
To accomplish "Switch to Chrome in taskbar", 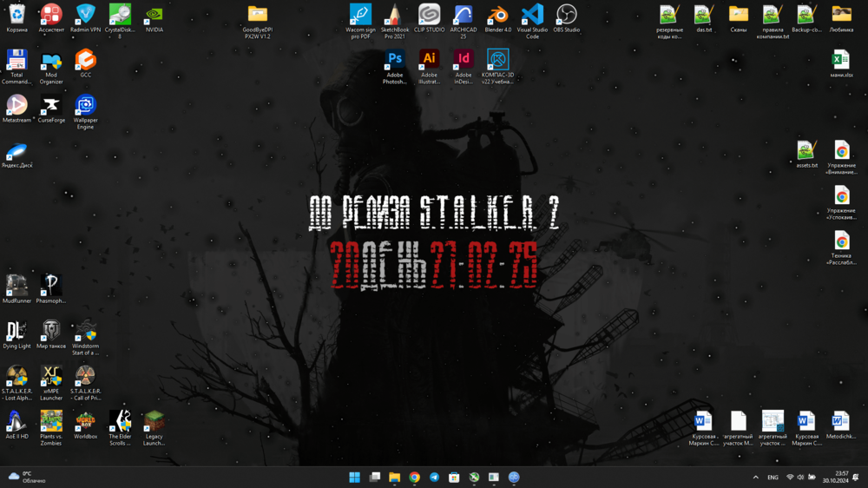I will point(414,477).
